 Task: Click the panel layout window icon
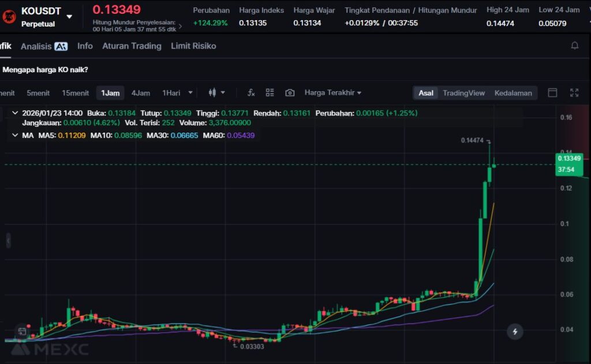pyautogui.click(x=552, y=93)
